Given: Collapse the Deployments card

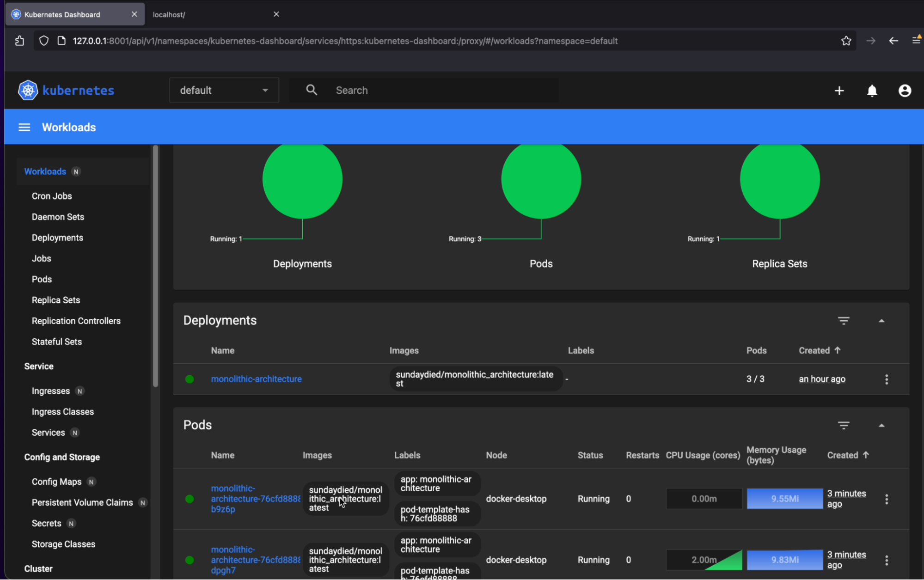Looking at the screenshot, I should (x=881, y=321).
